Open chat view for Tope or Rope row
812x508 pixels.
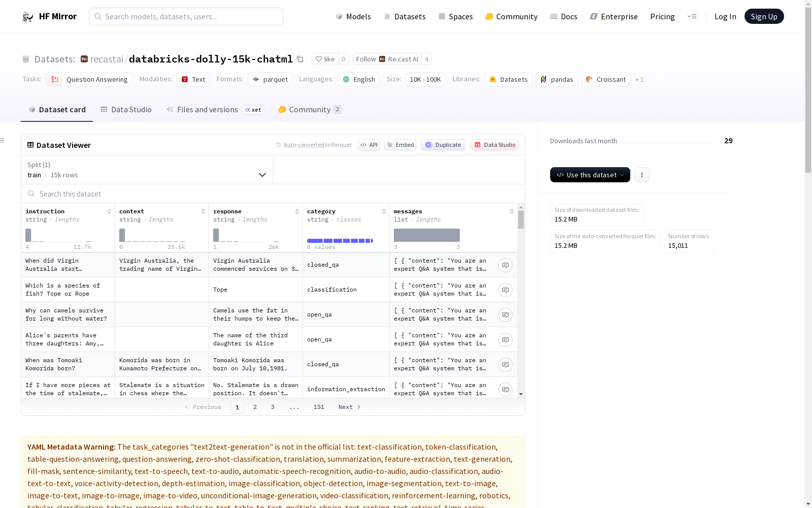505,290
